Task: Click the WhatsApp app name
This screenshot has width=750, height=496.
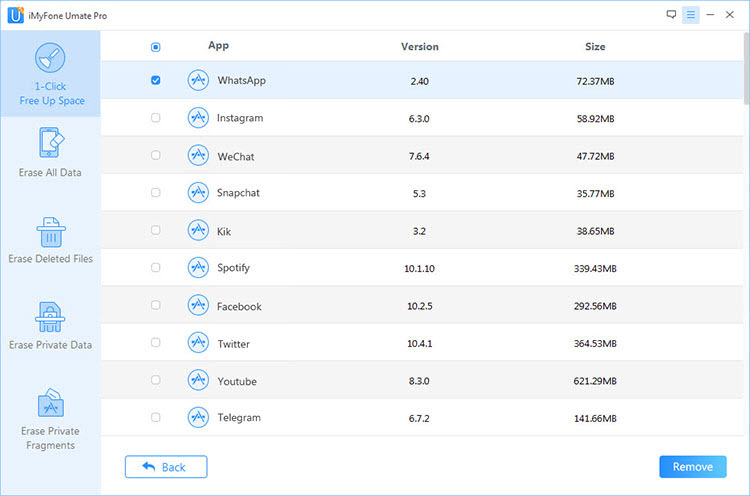Action: coord(242,80)
